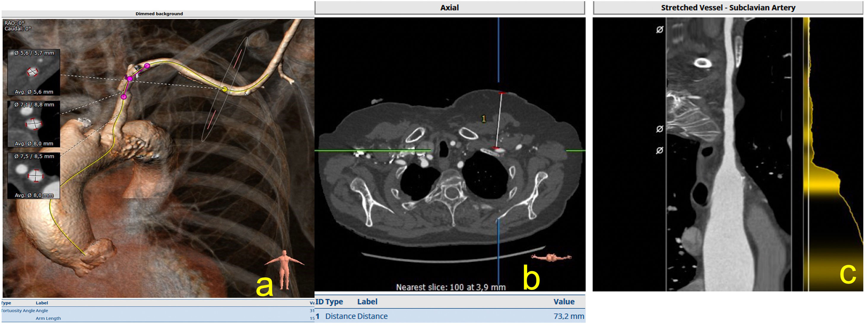
Task: Click the topmost Ø diameter marker in Stretched Vessel
Action: coord(660,30)
